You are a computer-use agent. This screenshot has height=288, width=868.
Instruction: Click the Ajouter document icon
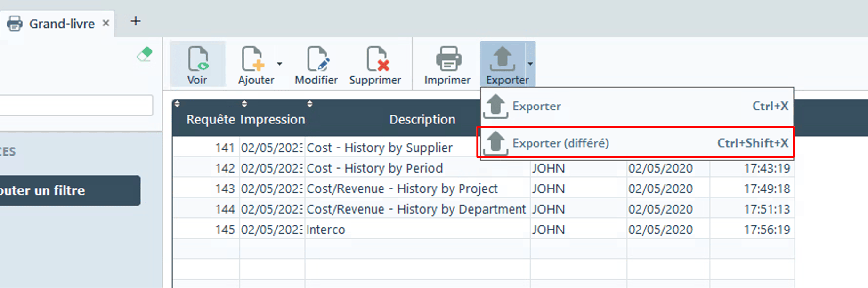coord(253,59)
